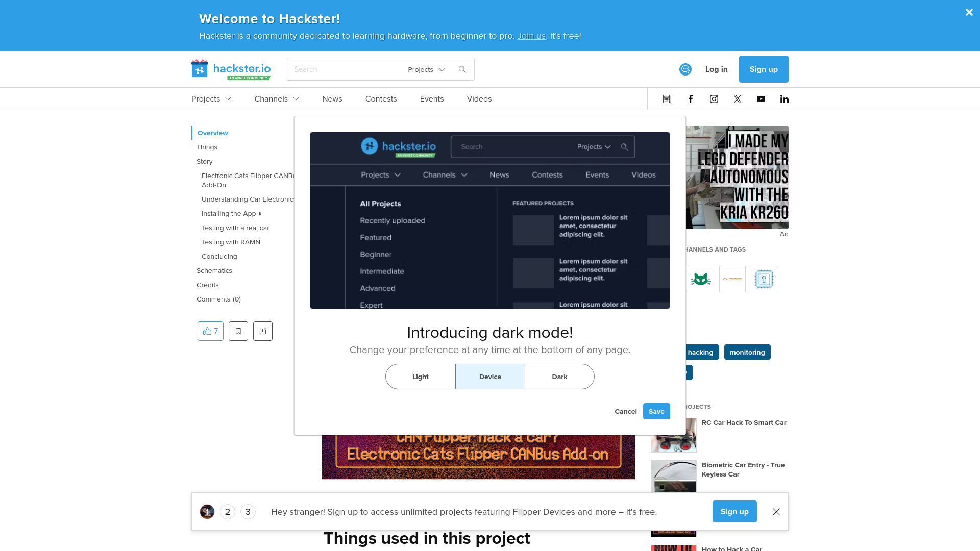
Task: Open the chat bubble icon in header
Action: pyautogui.click(x=685, y=69)
